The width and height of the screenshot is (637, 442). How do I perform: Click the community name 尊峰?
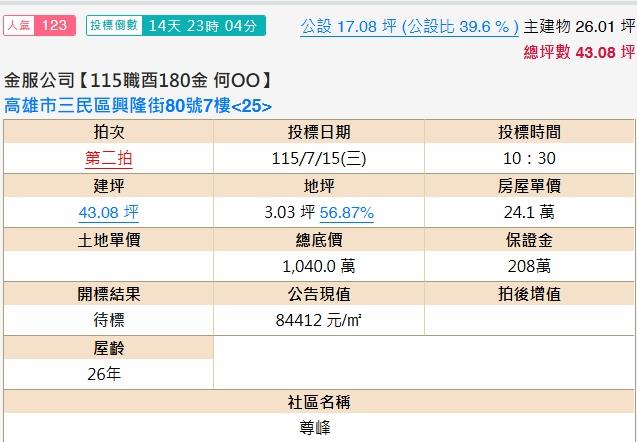(315, 428)
